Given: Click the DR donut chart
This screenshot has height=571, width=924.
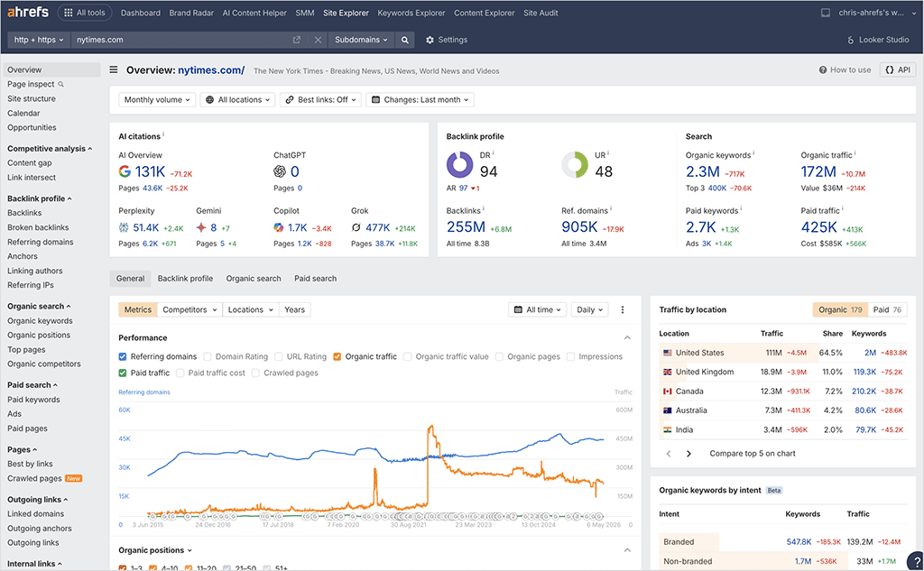Looking at the screenshot, I should tap(459, 164).
